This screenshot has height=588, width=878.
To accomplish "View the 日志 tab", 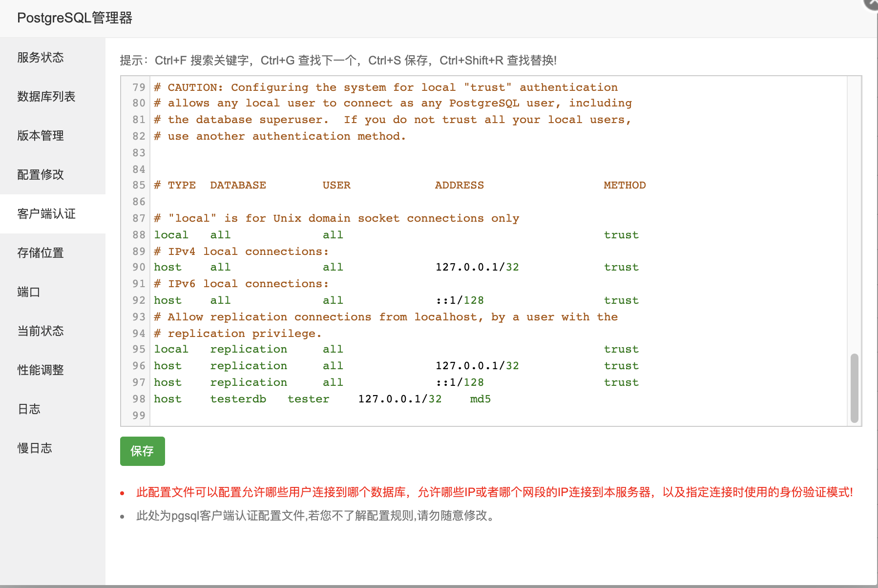I will coord(53,409).
